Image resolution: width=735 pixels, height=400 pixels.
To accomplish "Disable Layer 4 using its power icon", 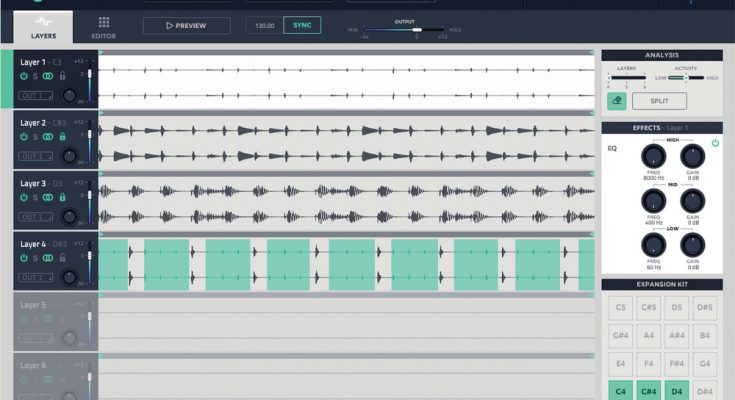I will click(24, 258).
